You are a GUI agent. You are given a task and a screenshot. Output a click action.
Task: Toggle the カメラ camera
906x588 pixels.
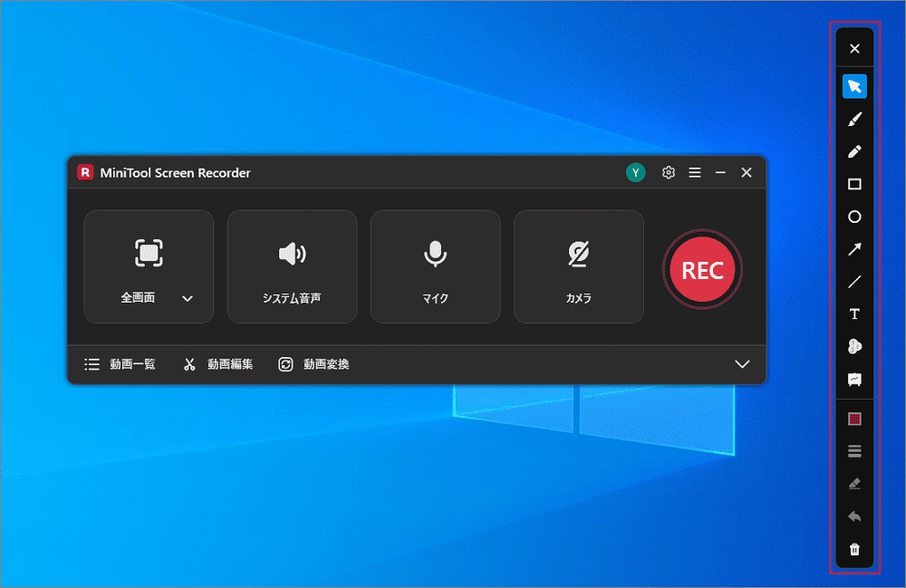(578, 267)
